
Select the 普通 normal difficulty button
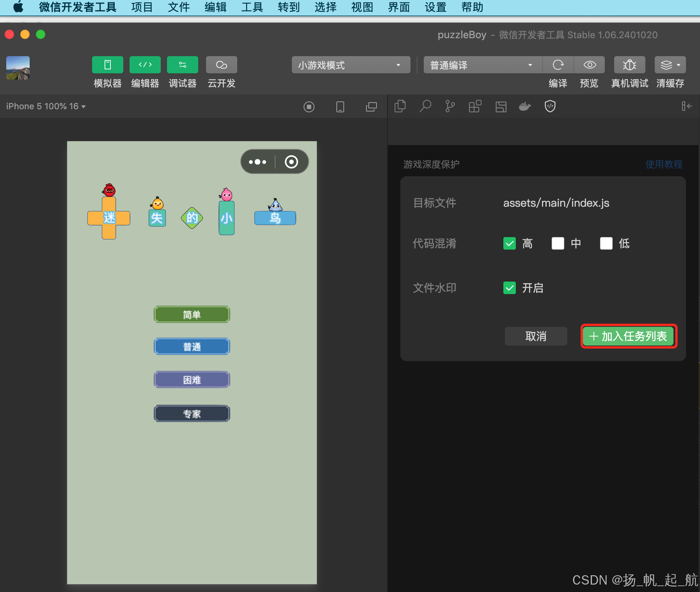[x=192, y=346]
